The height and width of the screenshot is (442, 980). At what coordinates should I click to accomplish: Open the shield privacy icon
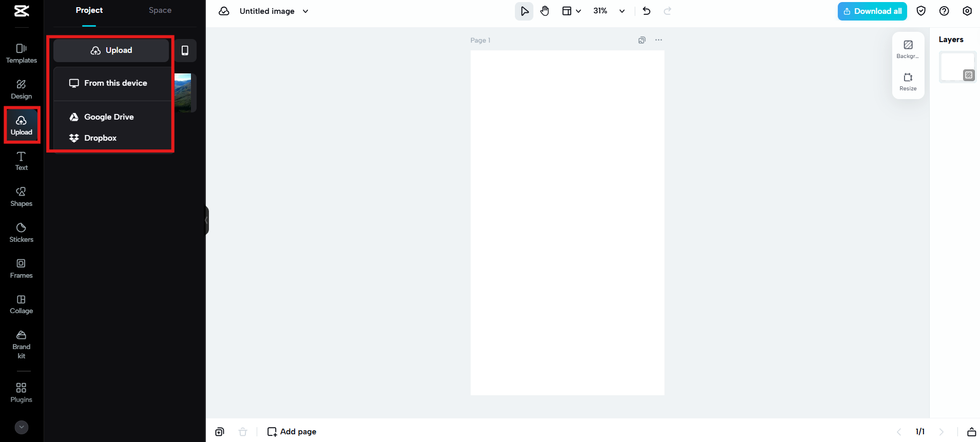(921, 11)
